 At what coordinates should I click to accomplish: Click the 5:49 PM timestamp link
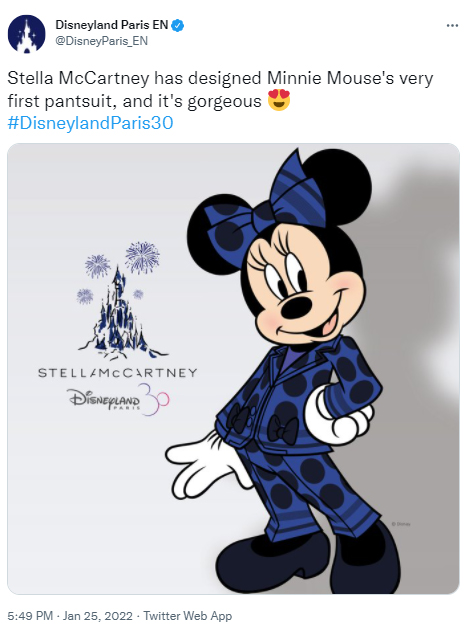coord(30,616)
